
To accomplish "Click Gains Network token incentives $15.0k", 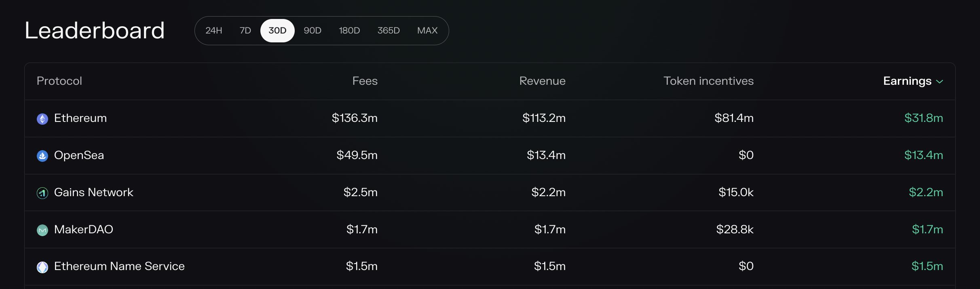I will point(736,193).
